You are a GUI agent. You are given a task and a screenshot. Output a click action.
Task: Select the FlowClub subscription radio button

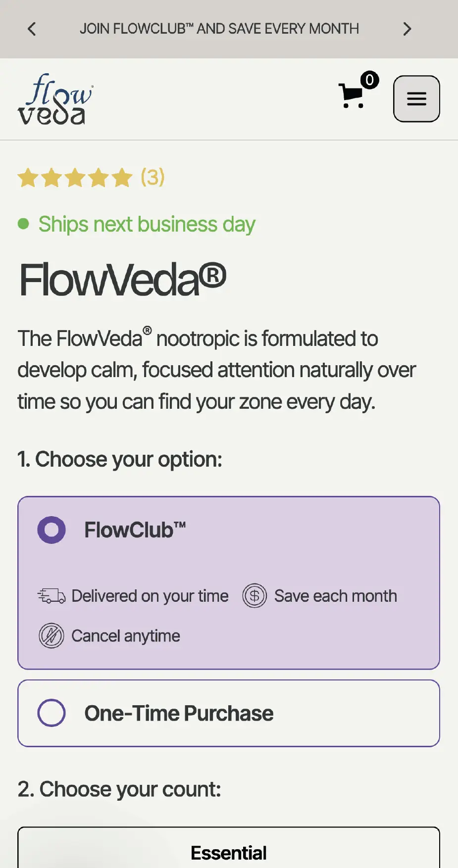pyautogui.click(x=51, y=530)
